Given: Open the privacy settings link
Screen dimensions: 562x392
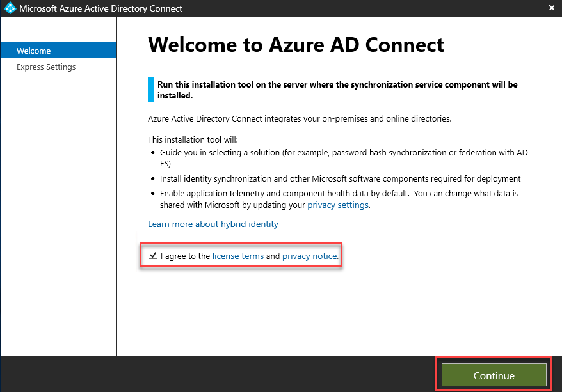Looking at the screenshot, I should point(337,205).
